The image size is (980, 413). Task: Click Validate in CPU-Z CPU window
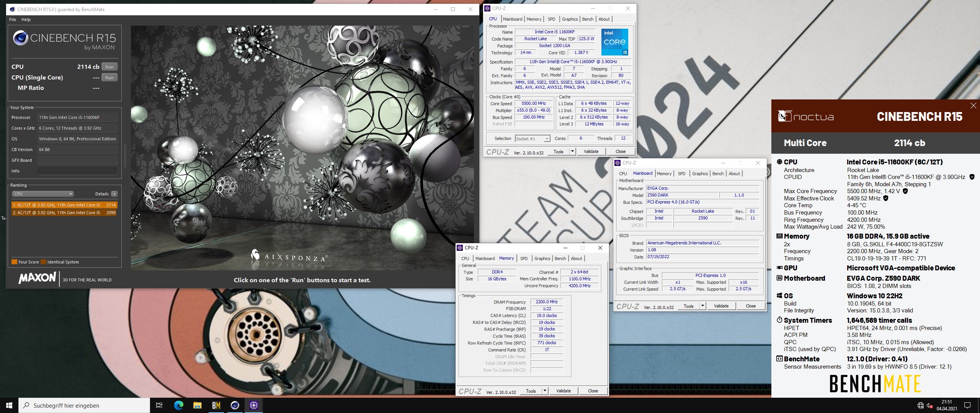click(591, 151)
